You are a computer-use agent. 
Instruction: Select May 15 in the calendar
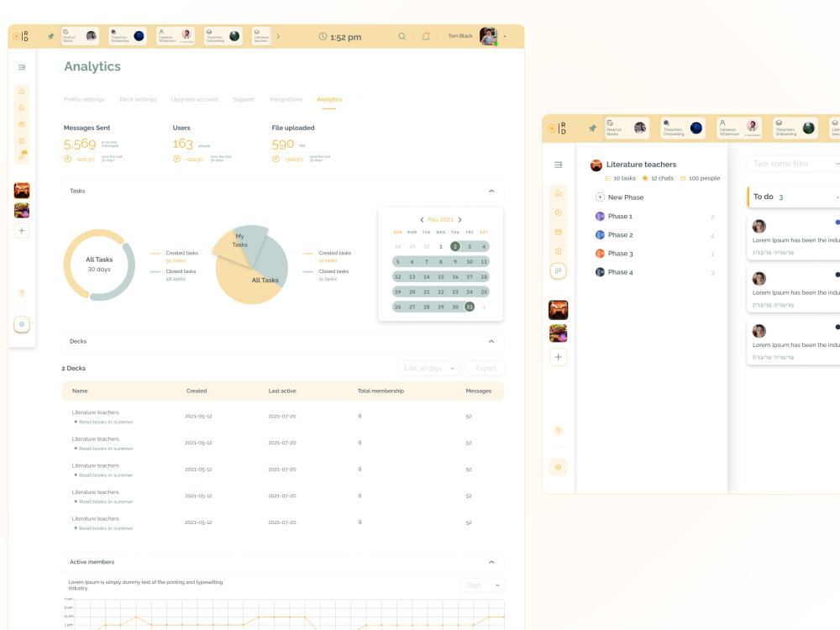tap(440, 277)
